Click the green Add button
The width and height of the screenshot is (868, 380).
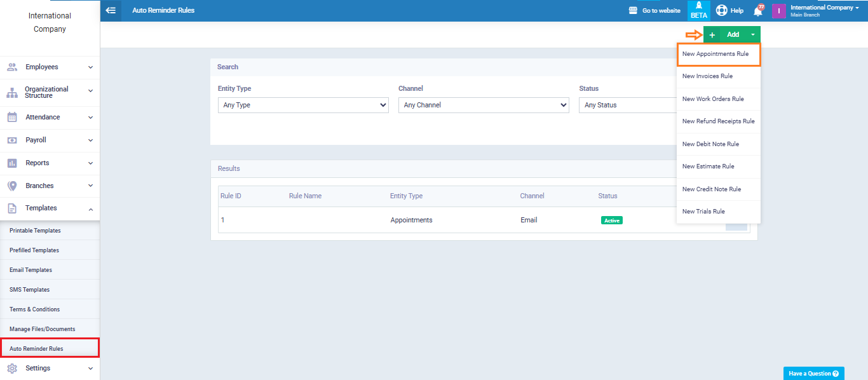click(x=732, y=35)
